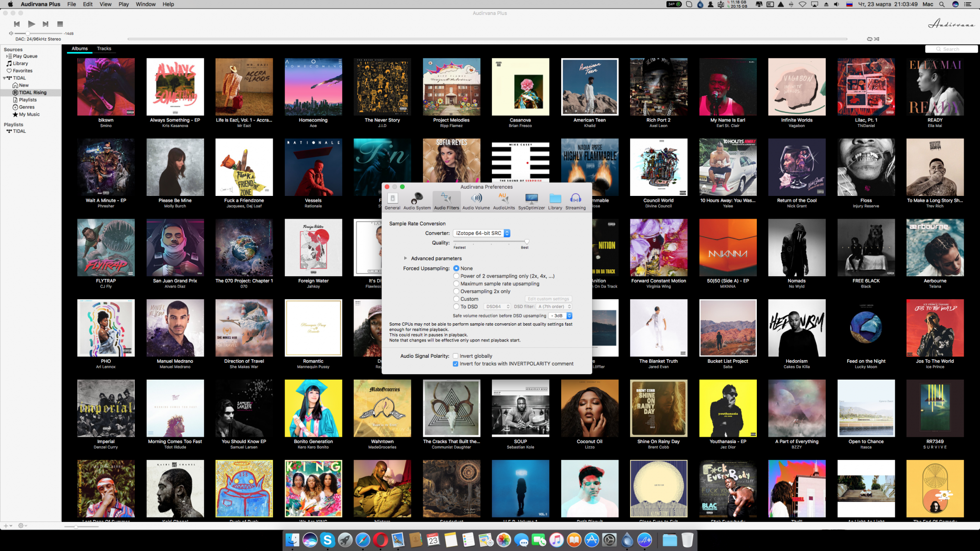
Task: Open the DSD64 rate dropdown
Action: point(497,307)
